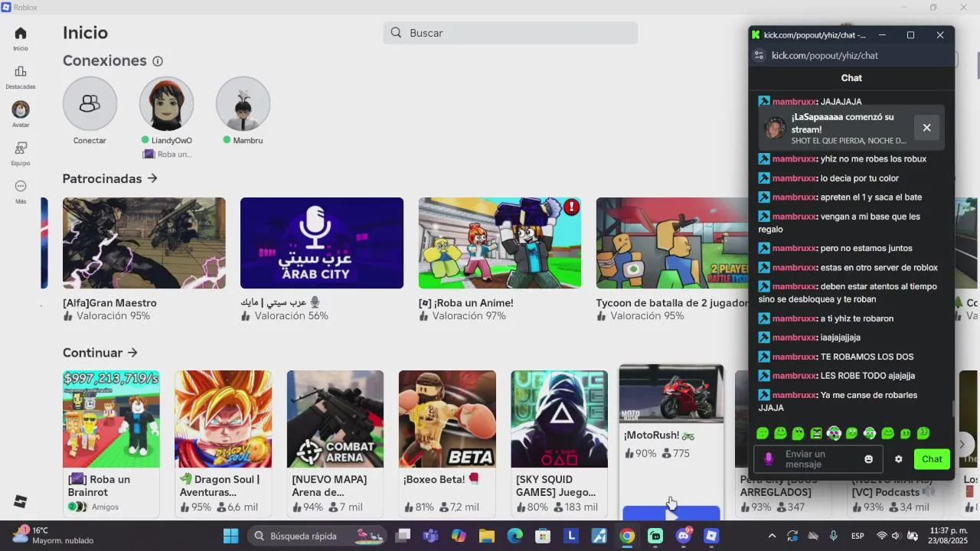
Task: Click the volume icon in system tray
Action: pos(897,536)
